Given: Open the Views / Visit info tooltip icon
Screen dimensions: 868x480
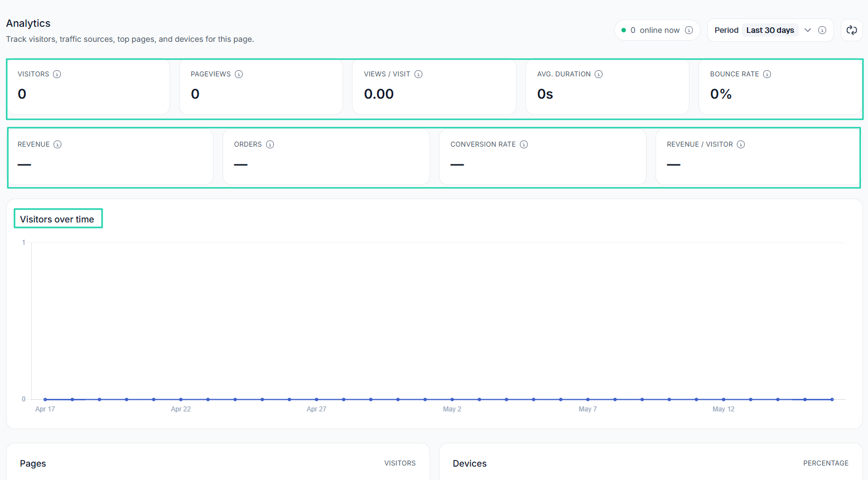Looking at the screenshot, I should pyautogui.click(x=418, y=74).
